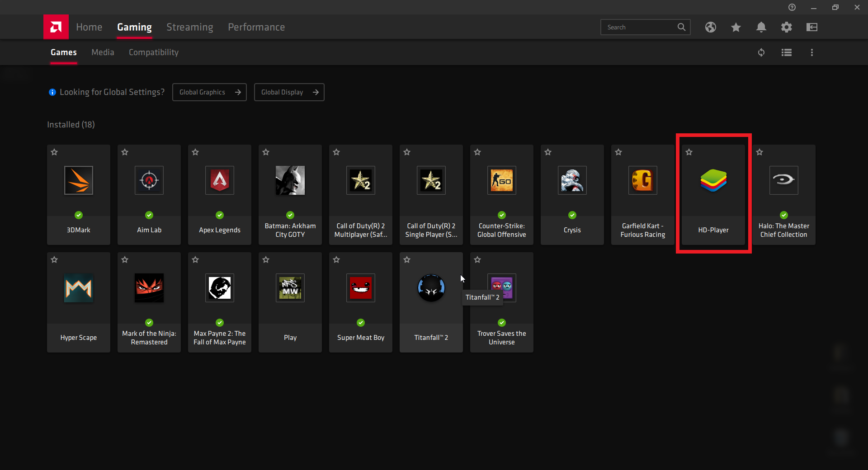Click the Apex Legends title text
868x470 pixels.
pos(220,230)
